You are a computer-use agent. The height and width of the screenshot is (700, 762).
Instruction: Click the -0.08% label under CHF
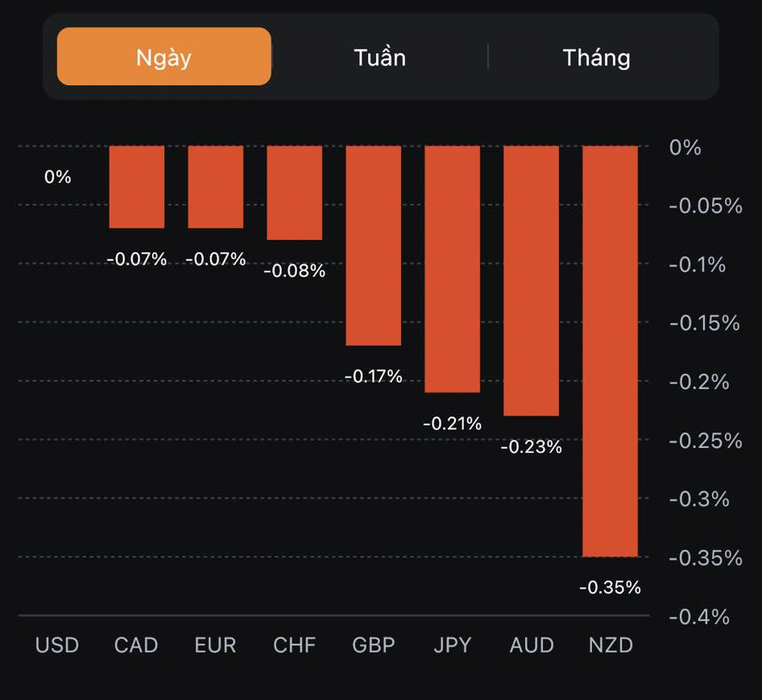tap(295, 271)
